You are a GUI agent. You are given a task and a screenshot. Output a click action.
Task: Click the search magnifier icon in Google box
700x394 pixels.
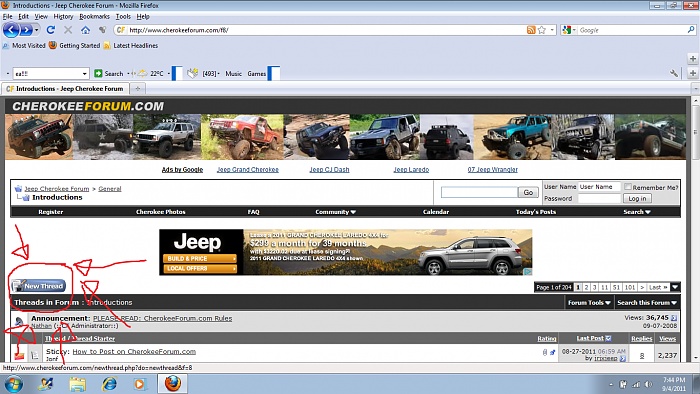coord(691,30)
